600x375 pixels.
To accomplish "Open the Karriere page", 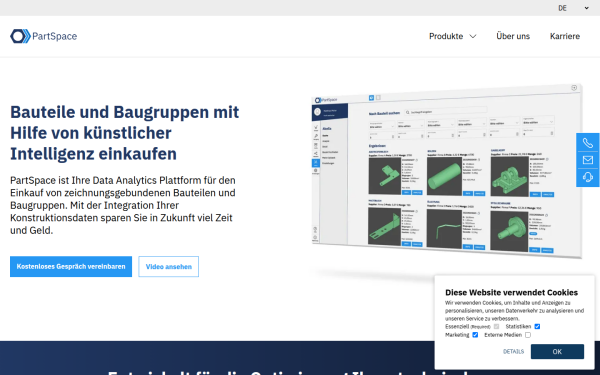I will click(x=565, y=36).
